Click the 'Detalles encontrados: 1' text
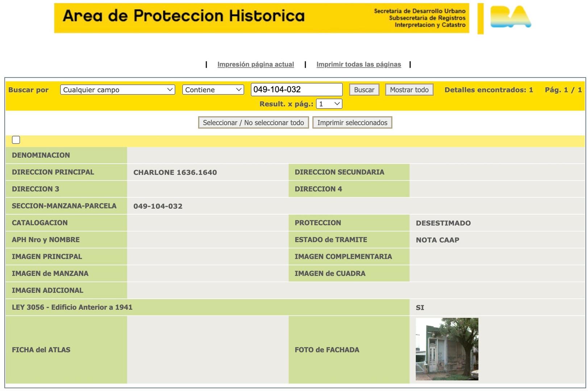 489,90
